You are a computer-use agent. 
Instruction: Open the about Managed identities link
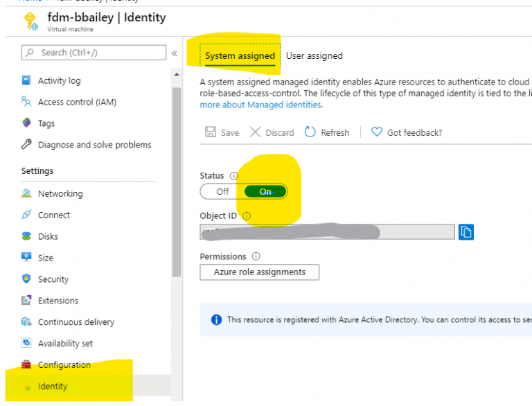coord(260,105)
